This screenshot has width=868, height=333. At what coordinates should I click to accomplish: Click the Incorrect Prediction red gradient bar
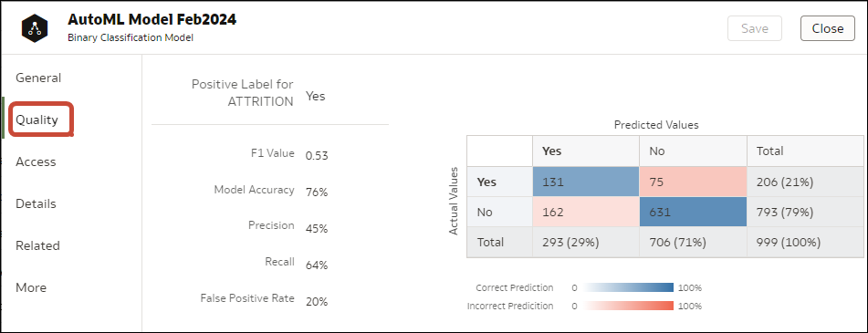point(628,306)
